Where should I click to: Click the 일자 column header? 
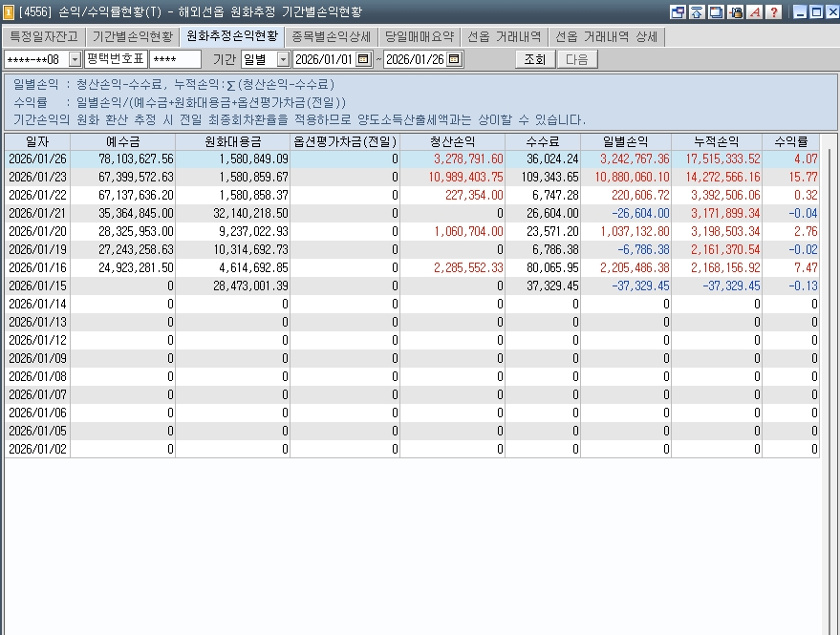tap(37, 142)
